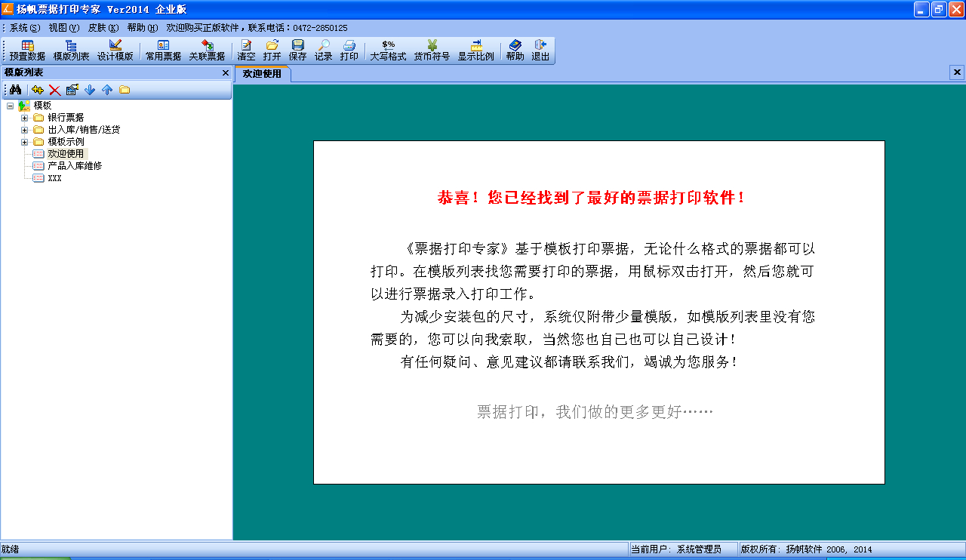Viewport: 966px width, 560px height.
Task: Click the 打印 print toolbar button
Action: tap(349, 51)
